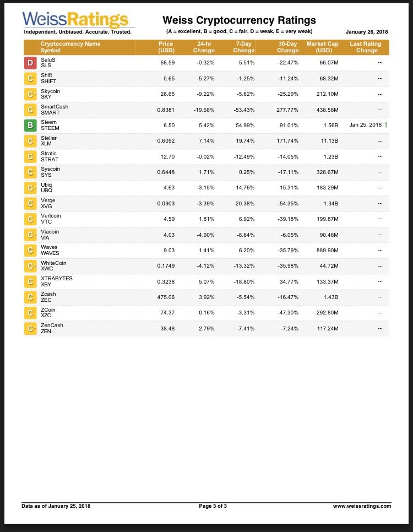Click the Last Rating Change column header
The height and width of the screenshot is (532, 413).
366,47
